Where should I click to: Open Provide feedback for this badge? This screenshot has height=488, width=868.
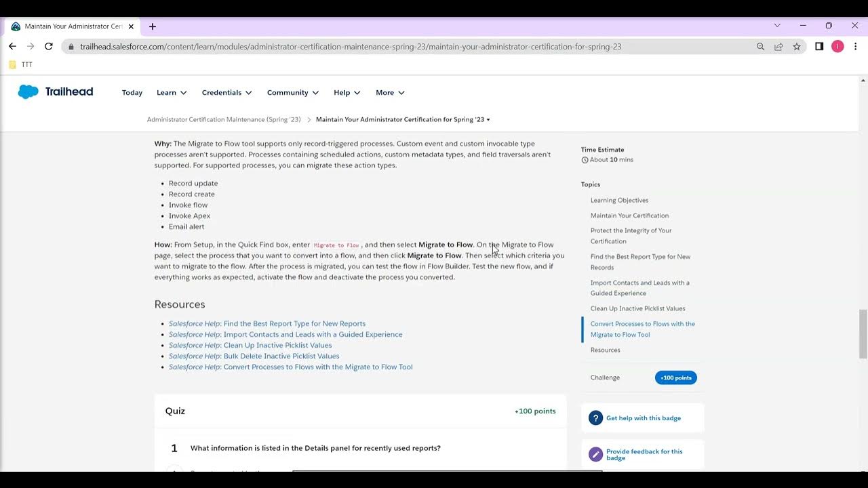coord(644,455)
